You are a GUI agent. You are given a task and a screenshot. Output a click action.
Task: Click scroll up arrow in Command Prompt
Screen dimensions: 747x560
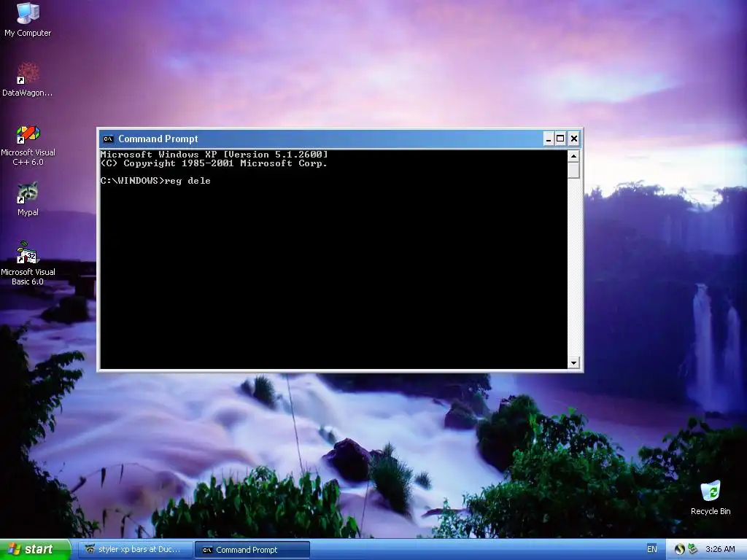pos(573,156)
